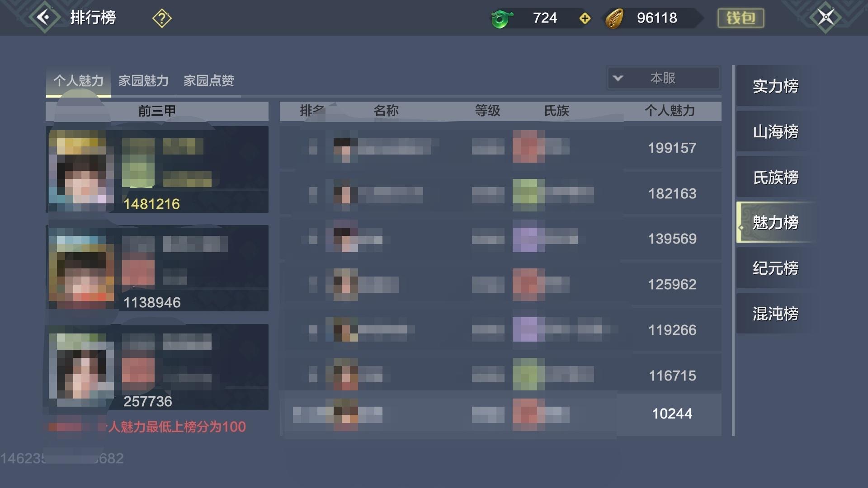Select your own row showing 10244
The height and width of the screenshot is (488, 868).
coord(500,414)
